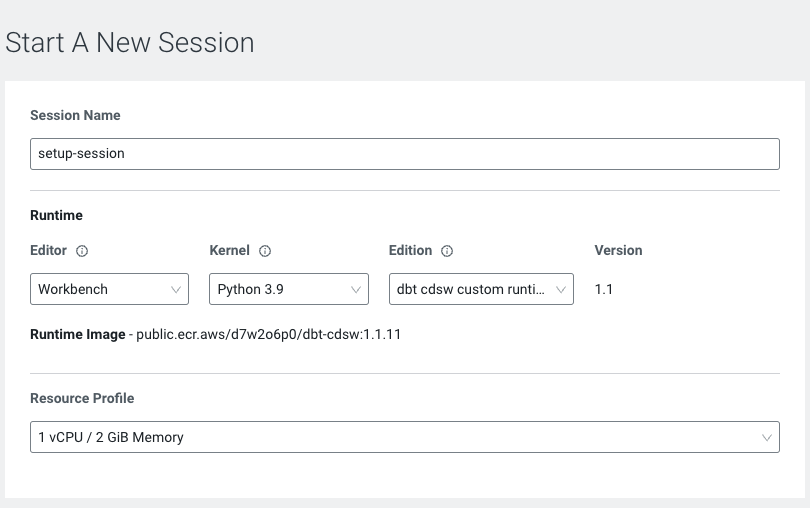Click the Kernel field label text
Viewport: 810px width, 508px height.
pos(229,250)
